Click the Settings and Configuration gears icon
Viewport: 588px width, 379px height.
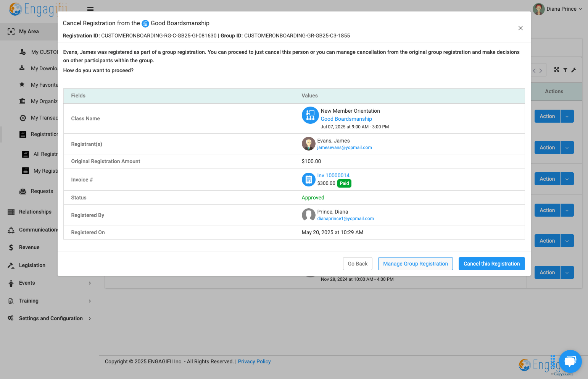[x=11, y=318]
